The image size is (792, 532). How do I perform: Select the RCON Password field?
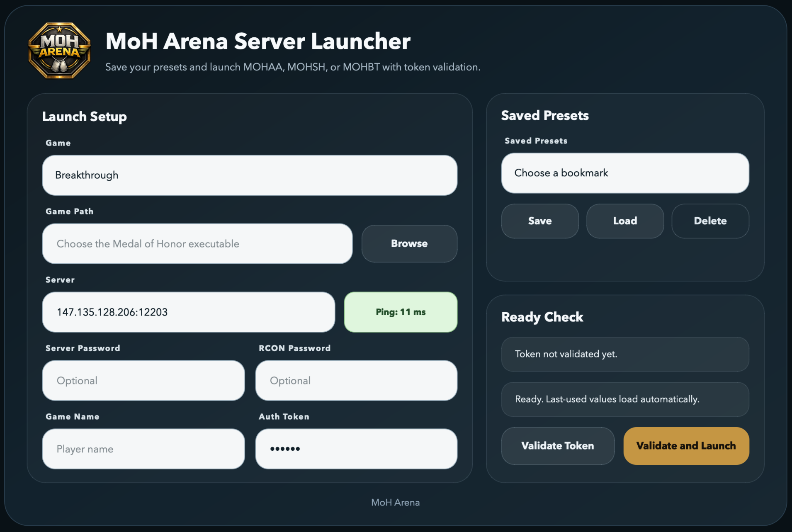(x=356, y=380)
